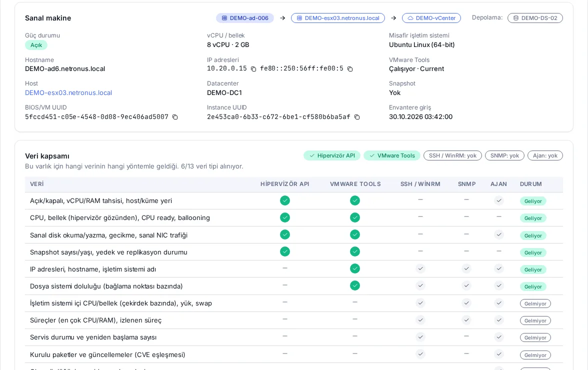Click the AJAN column header

(499, 184)
